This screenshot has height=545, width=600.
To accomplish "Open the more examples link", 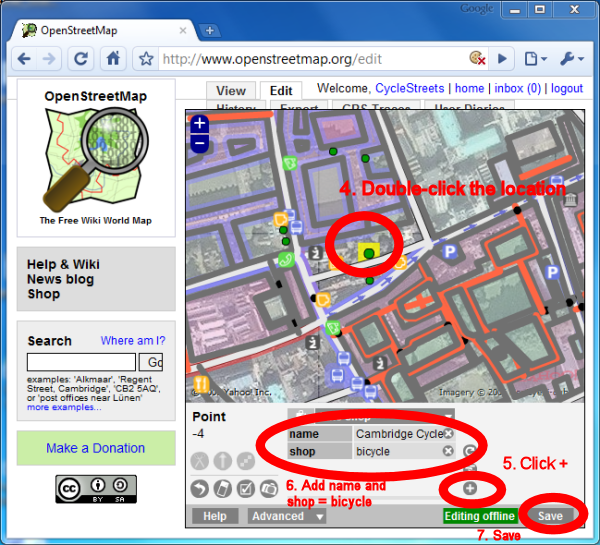I will pos(64,407).
